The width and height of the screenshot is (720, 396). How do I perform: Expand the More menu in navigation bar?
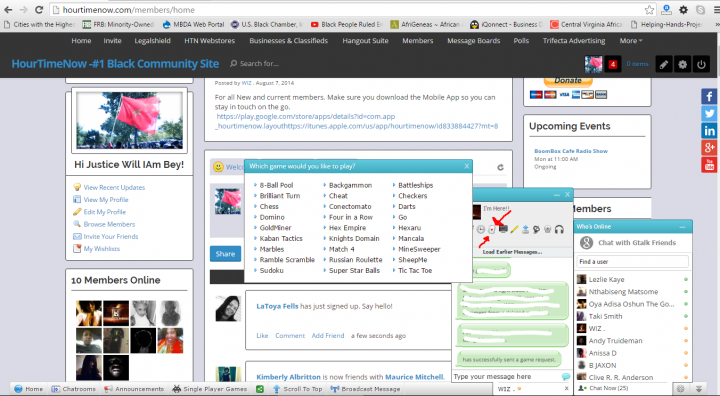(631, 40)
